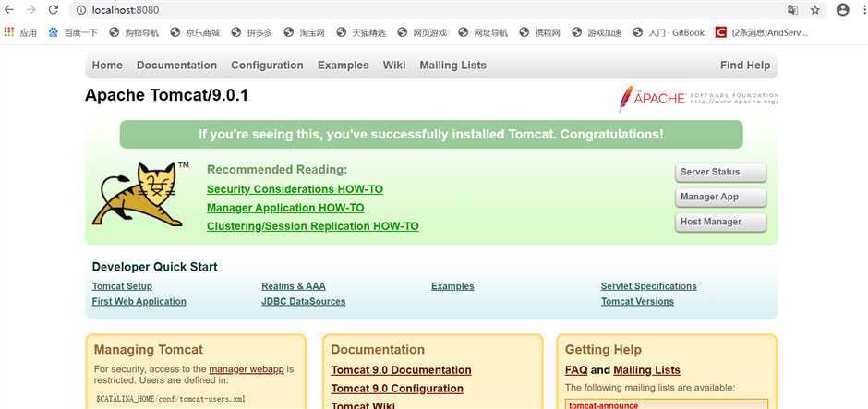Viewport: 868px width, 409px height.
Task: Click the Developer Quick Start heading
Action: [154, 267]
